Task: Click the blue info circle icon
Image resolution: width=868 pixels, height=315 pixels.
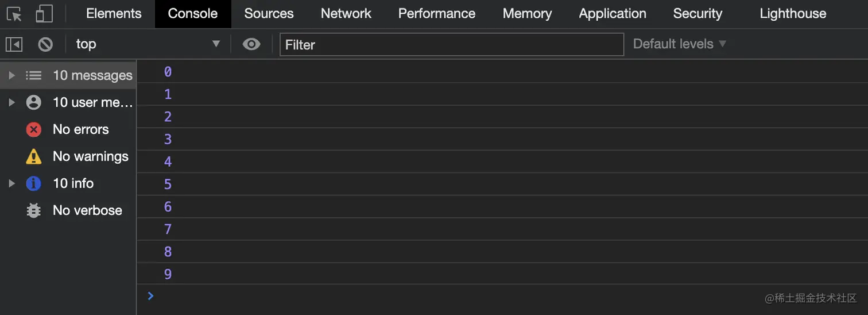Action: 34,183
